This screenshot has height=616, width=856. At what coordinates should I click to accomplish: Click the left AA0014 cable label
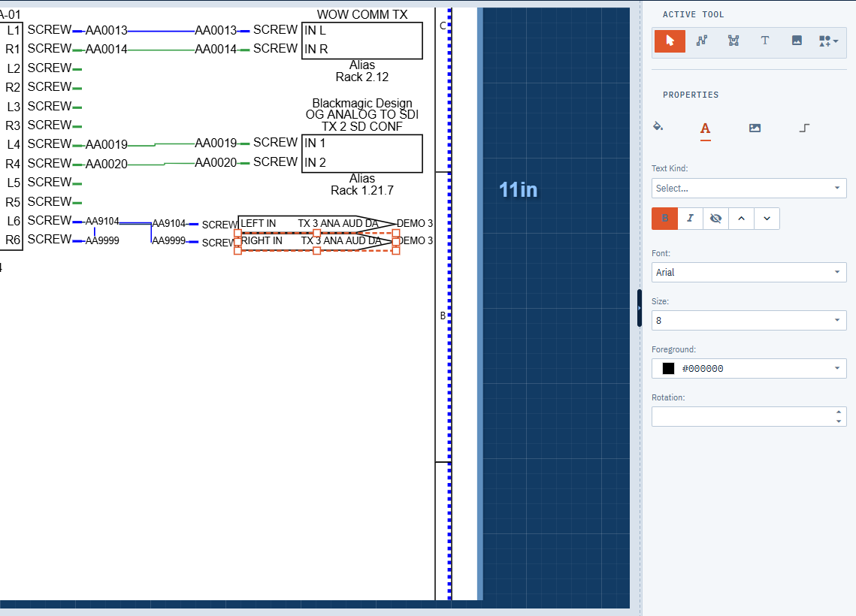click(107, 50)
